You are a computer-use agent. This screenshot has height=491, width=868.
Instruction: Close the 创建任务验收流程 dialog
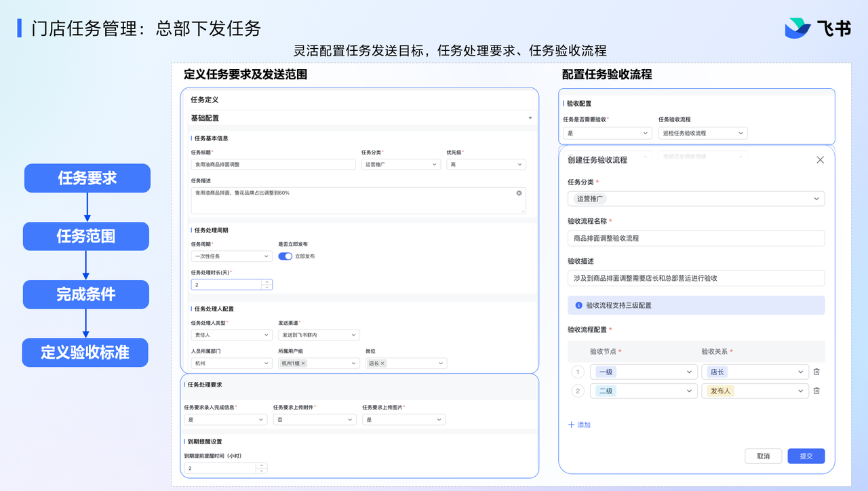click(x=820, y=160)
